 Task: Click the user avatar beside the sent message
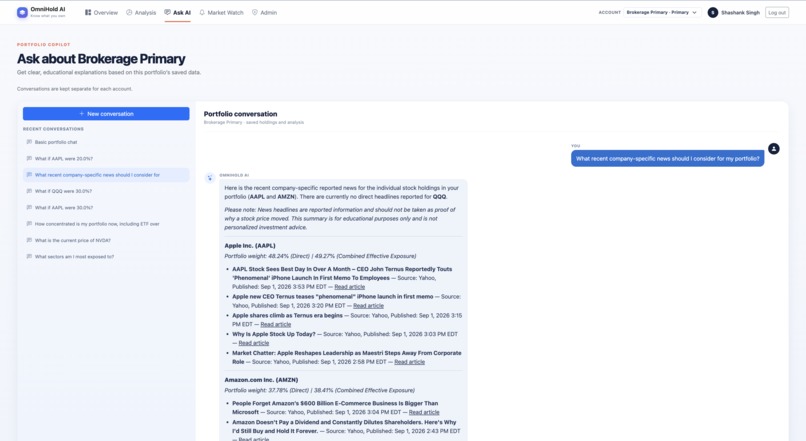774,149
